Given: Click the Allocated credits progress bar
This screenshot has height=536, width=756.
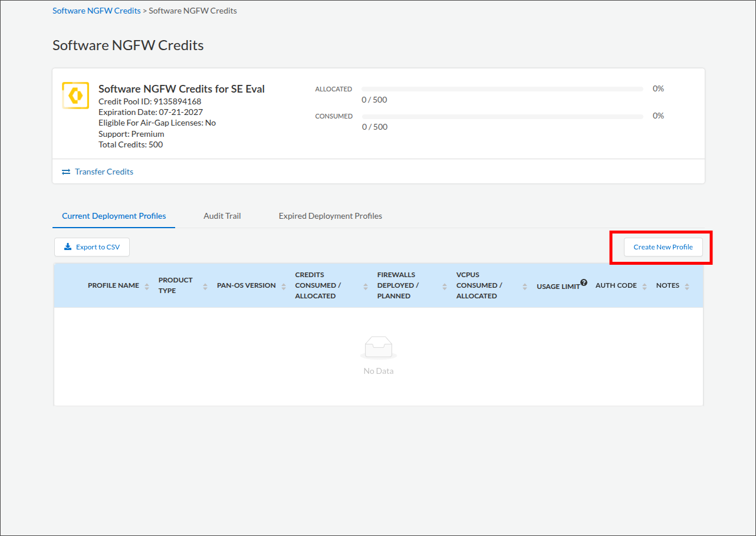Looking at the screenshot, I should click(502, 89).
